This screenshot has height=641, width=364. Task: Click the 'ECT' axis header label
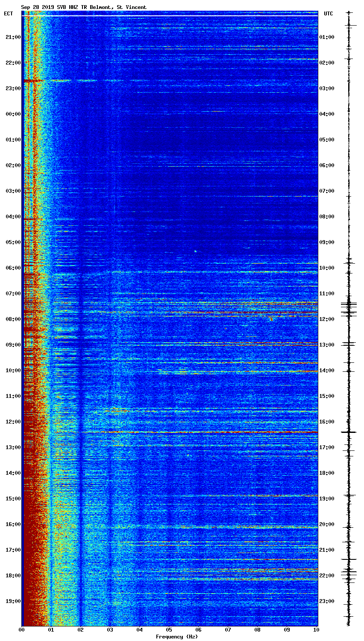pyautogui.click(x=9, y=14)
